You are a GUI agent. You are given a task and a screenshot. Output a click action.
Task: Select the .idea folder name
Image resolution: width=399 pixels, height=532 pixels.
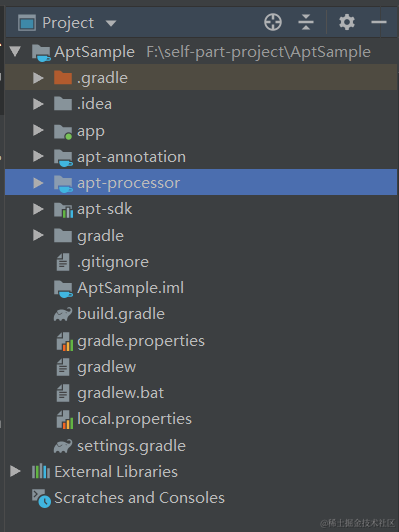pos(94,104)
